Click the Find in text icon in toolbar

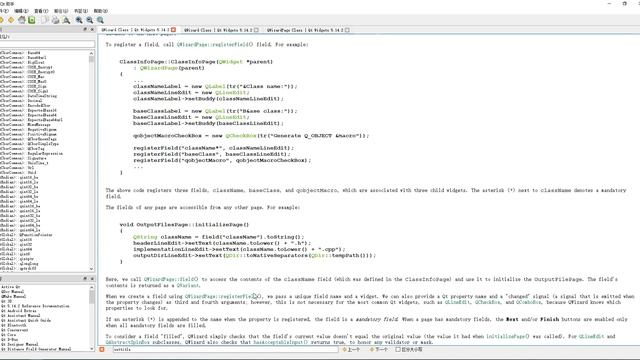[66, 20]
